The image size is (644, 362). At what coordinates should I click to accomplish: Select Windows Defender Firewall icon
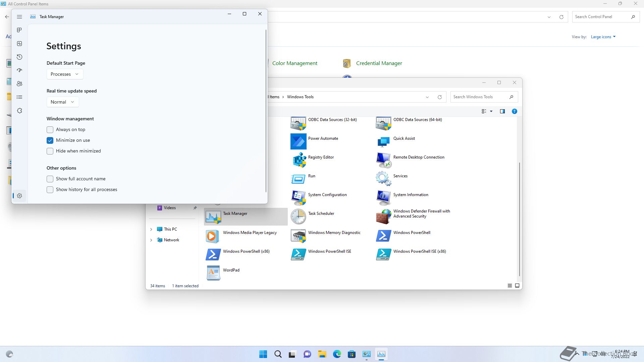pos(383,217)
